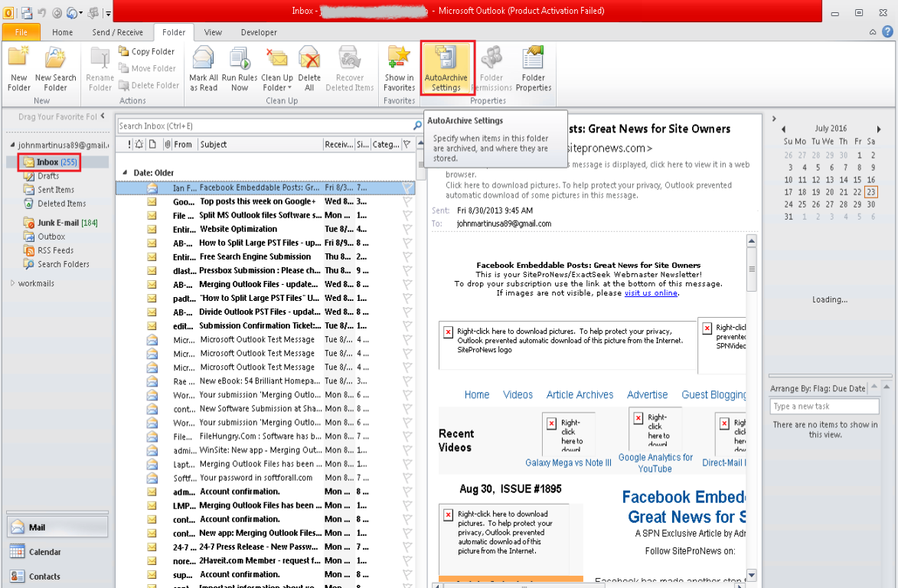Screen dimensions: 898x588
Task: Click Show in Favorites star icon
Action: [399, 57]
